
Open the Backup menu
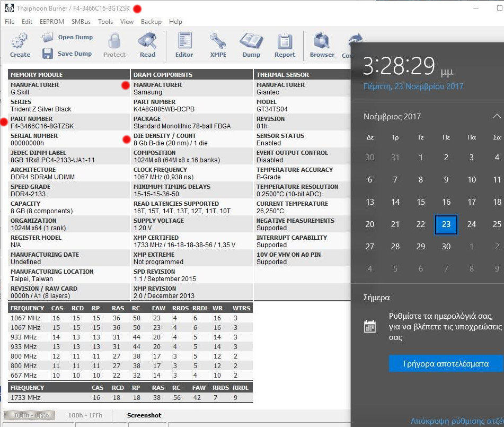tap(151, 22)
